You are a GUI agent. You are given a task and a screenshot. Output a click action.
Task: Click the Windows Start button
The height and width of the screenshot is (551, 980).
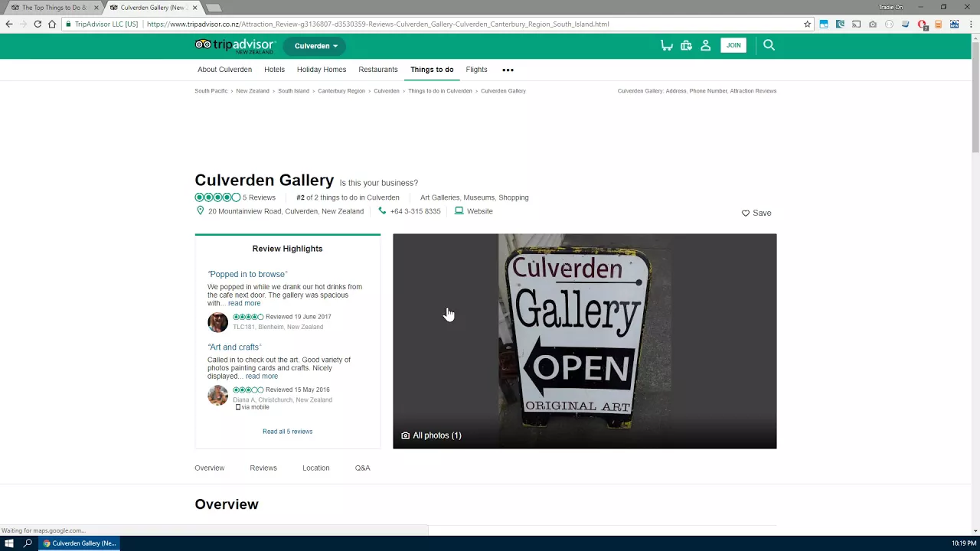tap(10, 543)
